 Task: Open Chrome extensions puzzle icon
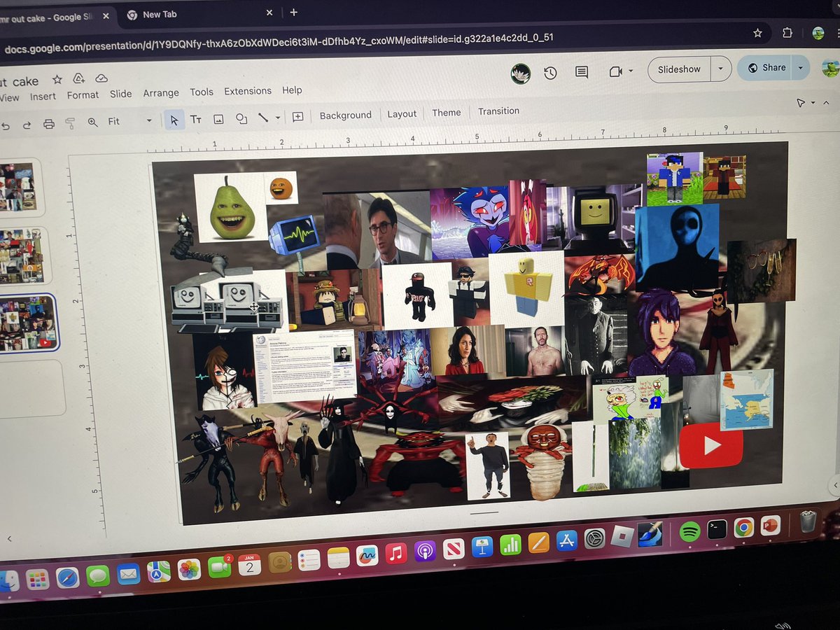point(787,33)
